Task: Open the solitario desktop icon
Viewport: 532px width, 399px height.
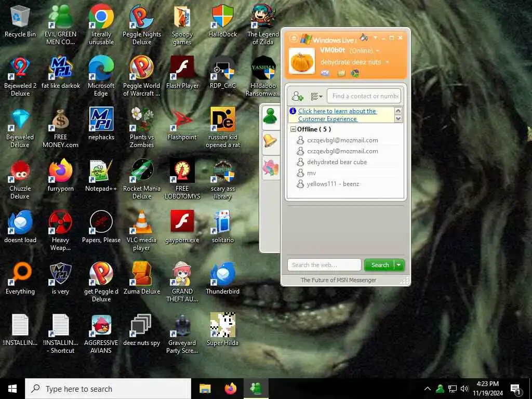Action: [222, 227]
